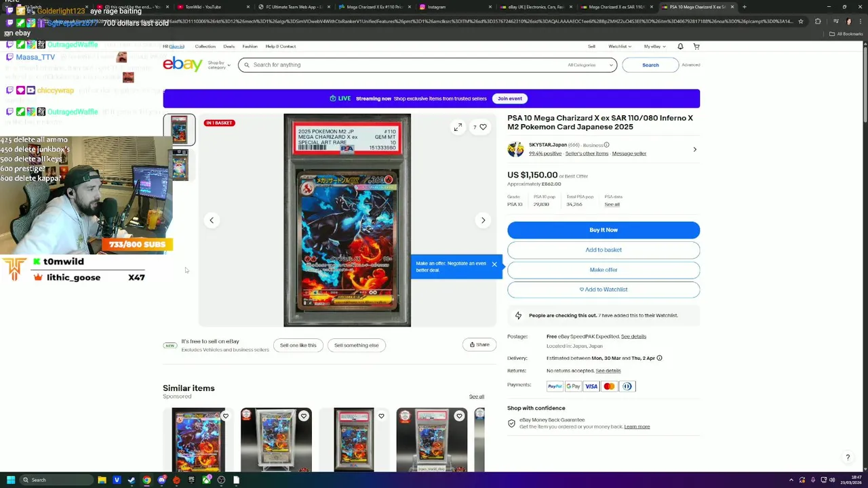The image size is (868, 488).
Task: Open Shop by category dropdown
Action: [x=219, y=65]
